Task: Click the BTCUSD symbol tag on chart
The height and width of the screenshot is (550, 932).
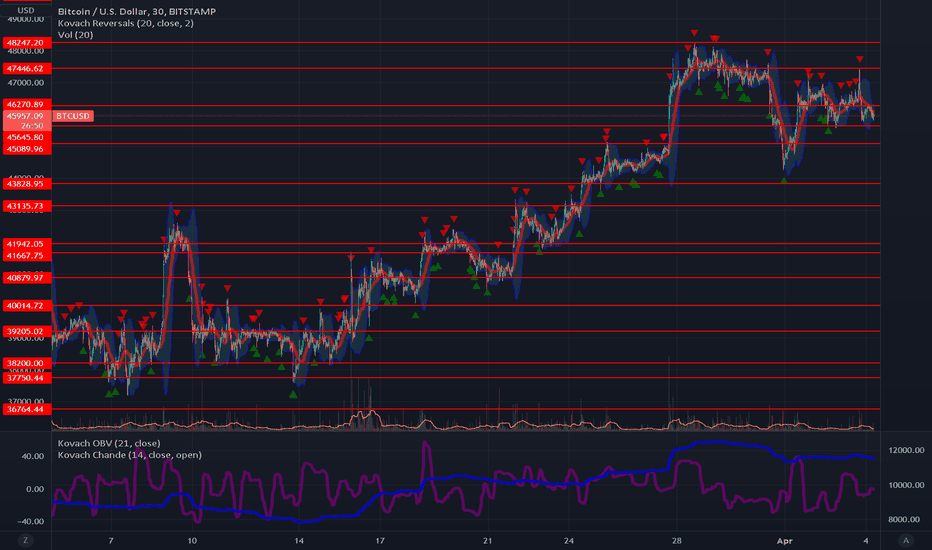Action: (73, 116)
